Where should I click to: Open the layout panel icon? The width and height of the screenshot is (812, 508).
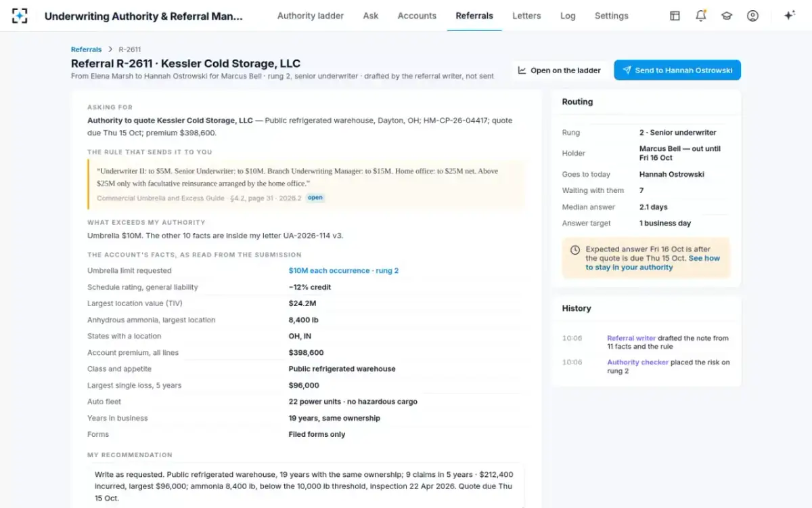point(675,16)
